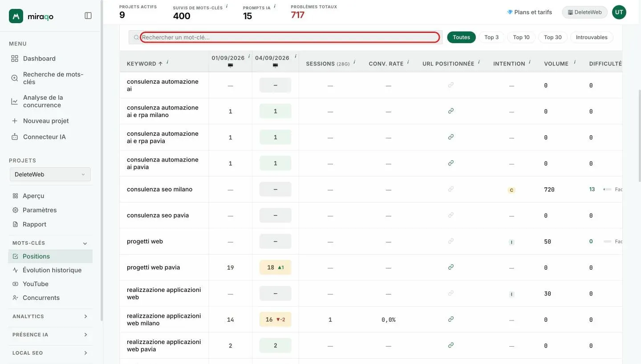Collapse the sidebar with the panel icon
This screenshot has height=364, width=641.
coord(88,16)
